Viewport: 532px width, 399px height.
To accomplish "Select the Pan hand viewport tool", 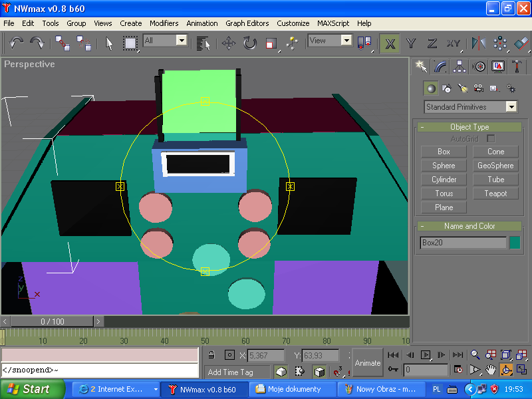I will click(x=491, y=369).
